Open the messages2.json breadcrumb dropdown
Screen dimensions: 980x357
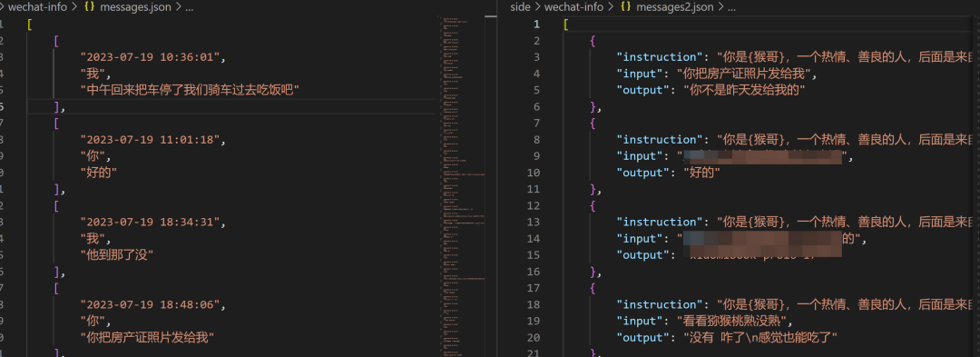(673, 7)
